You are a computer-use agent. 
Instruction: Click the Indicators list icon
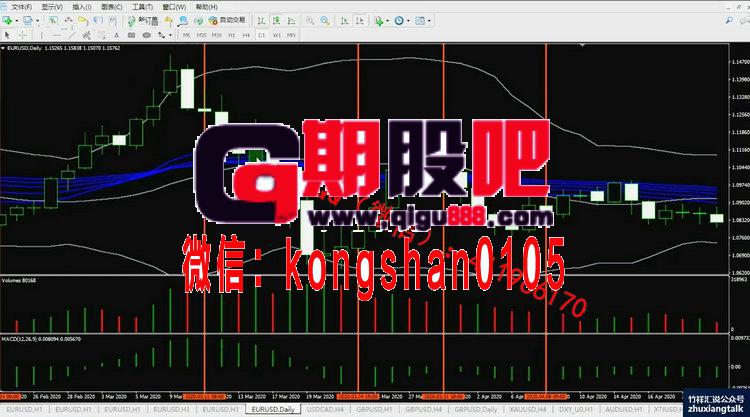tap(379, 21)
